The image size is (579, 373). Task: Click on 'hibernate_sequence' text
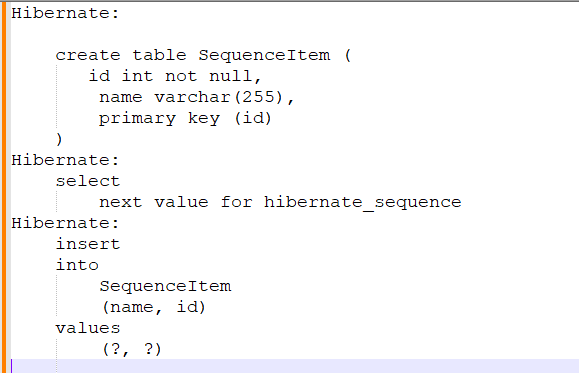(x=363, y=202)
